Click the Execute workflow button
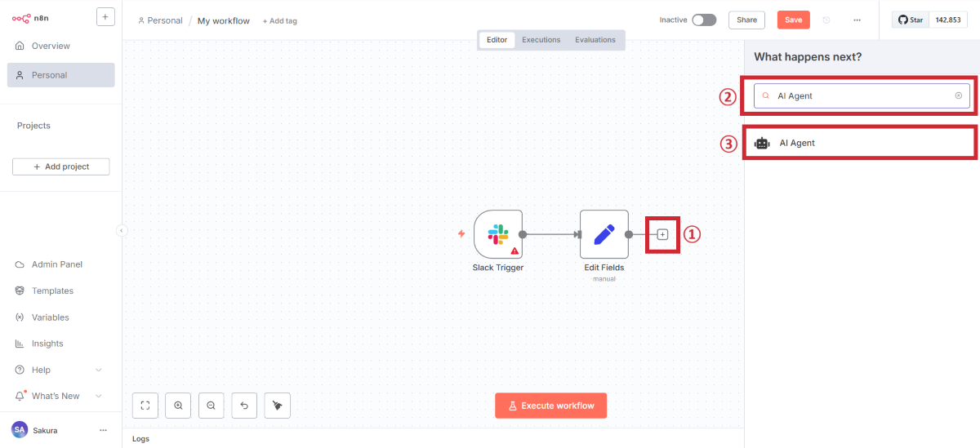This screenshot has width=980, height=448. pos(550,406)
